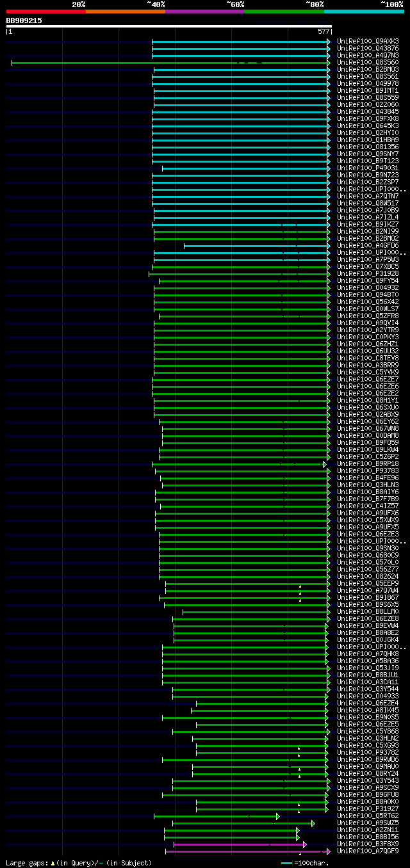This screenshot has width=410, height=868.
Task: Select label UniRef100_B9I867
Action: click(368, 598)
